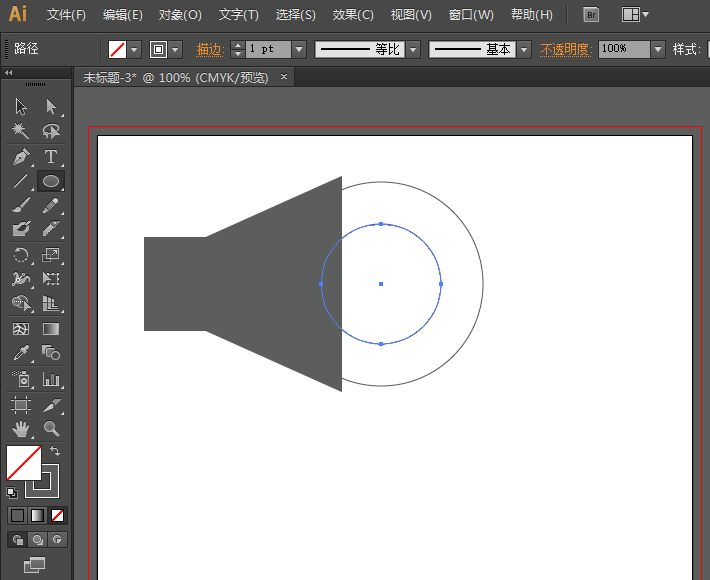
Task: Open the stroke weight dropdown
Action: pyautogui.click(x=299, y=49)
